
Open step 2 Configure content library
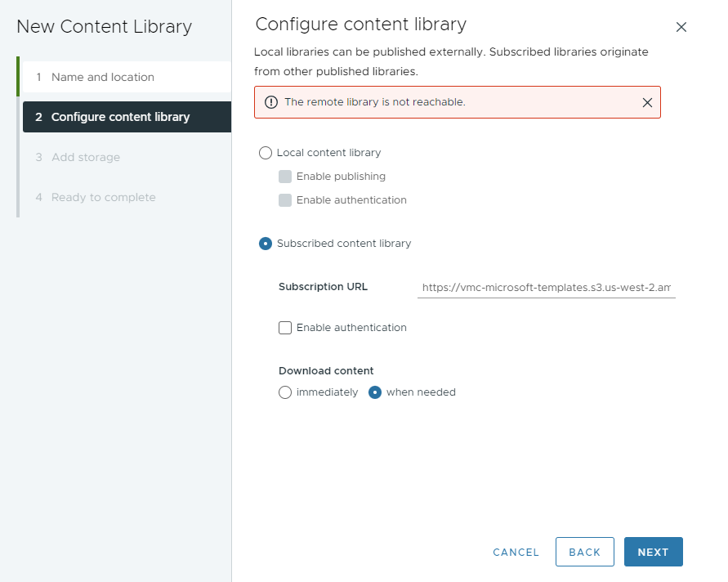pos(120,117)
